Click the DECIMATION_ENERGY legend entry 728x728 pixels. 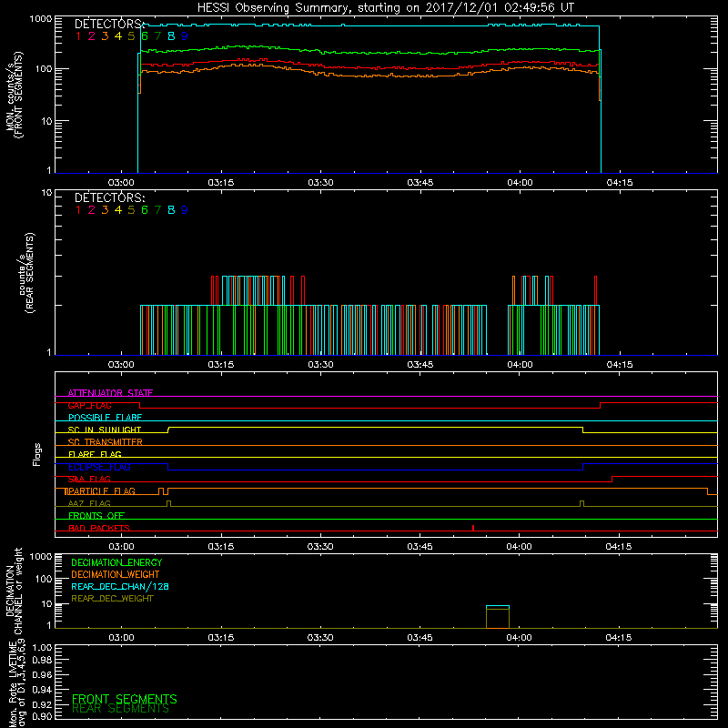(116, 562)
